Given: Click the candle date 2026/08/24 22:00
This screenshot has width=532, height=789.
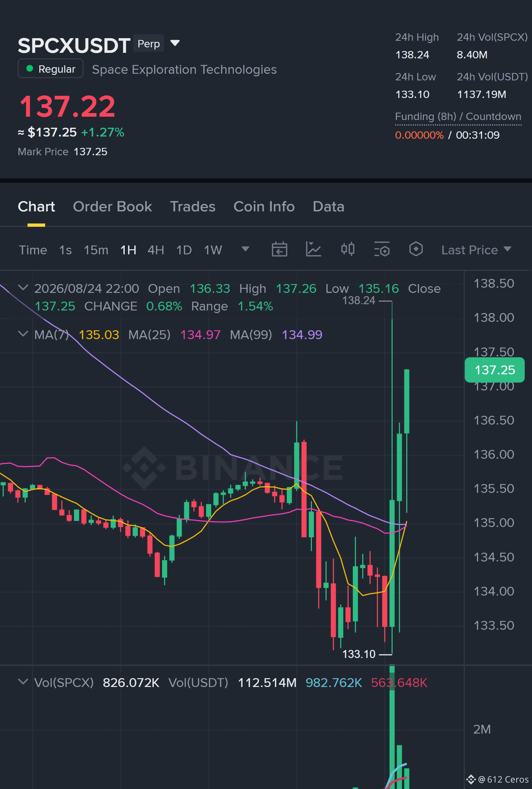Looking at the screenshot, I should coord(87,288).
